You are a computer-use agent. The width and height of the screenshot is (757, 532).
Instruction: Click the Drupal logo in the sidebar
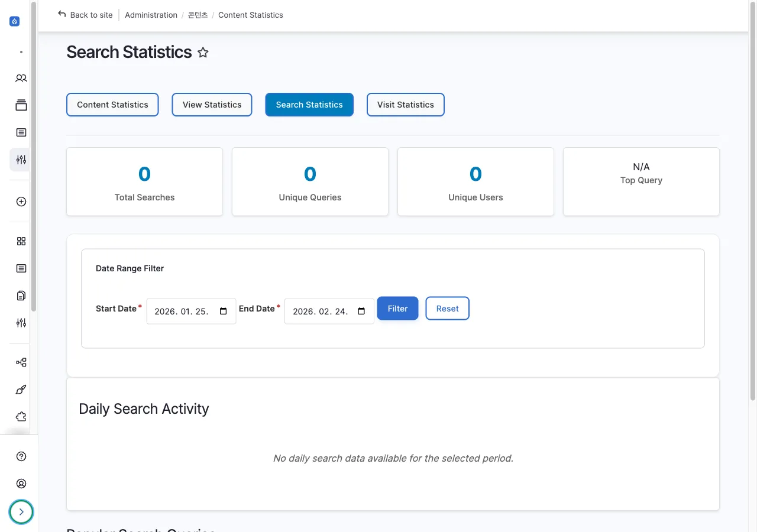pos(14,21)
